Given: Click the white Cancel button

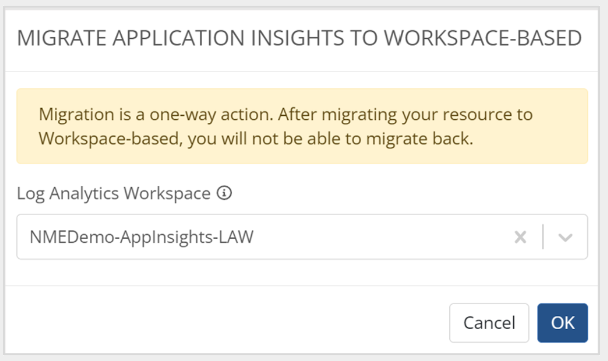Looking at the screenshot, I should pos(489,323).
